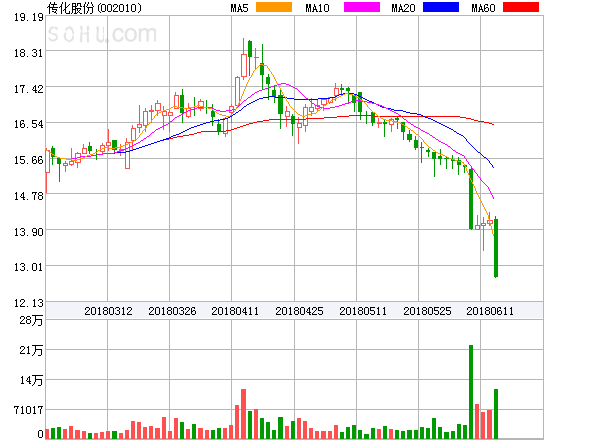
Task: Click the 12.13 price axis label
Action: [x=29, y=303]
